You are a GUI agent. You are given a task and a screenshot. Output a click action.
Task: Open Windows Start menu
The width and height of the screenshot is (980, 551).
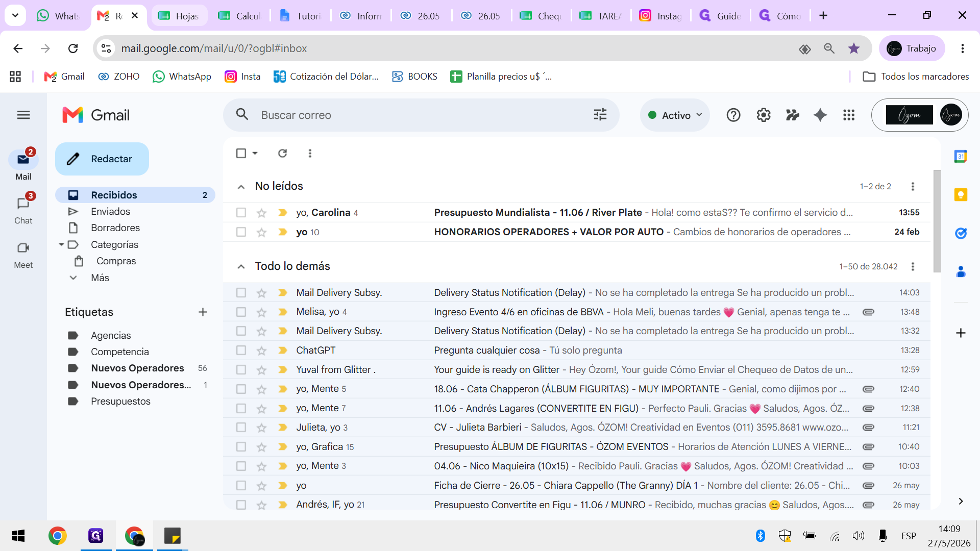coord(18,536)
